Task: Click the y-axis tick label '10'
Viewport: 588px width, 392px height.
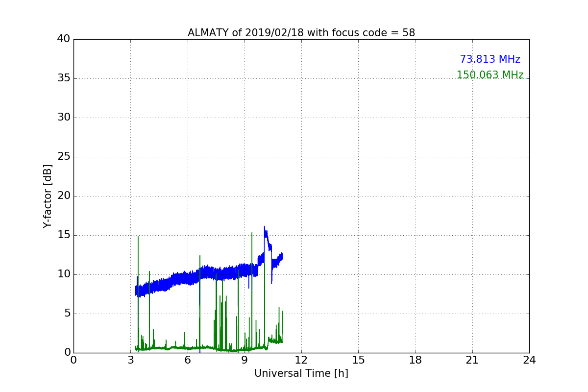Action: coord(64,274)
